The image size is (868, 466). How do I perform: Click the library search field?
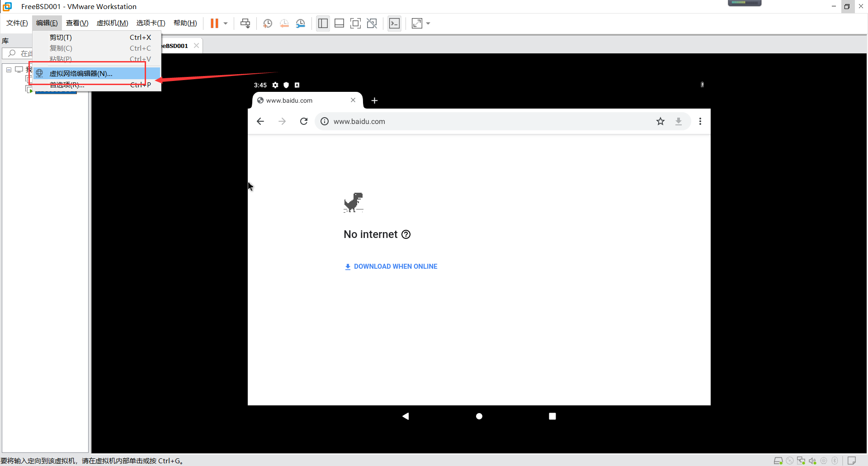18,53
